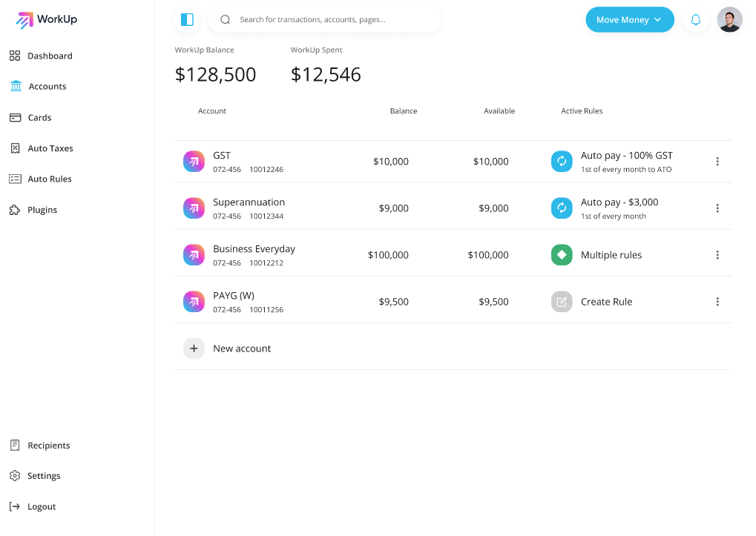Click the Plugins puzzle icon
Viewport: 756px width, 536px height.
[15, 210]
